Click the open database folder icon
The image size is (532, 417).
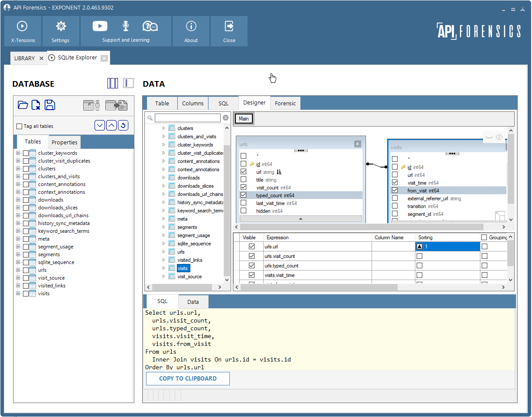tap(23, 105)
